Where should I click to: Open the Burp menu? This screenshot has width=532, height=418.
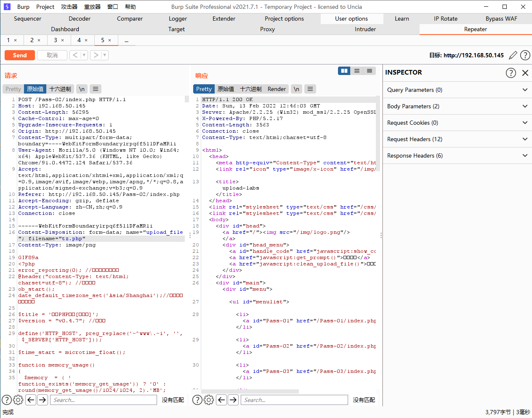tap(23, 7)
